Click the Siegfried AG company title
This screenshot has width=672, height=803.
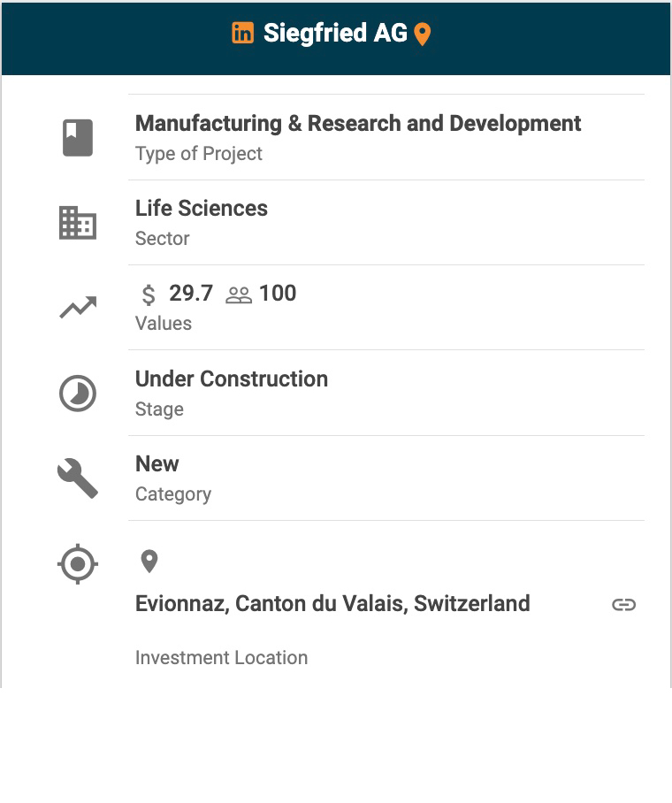coord(335,34)
